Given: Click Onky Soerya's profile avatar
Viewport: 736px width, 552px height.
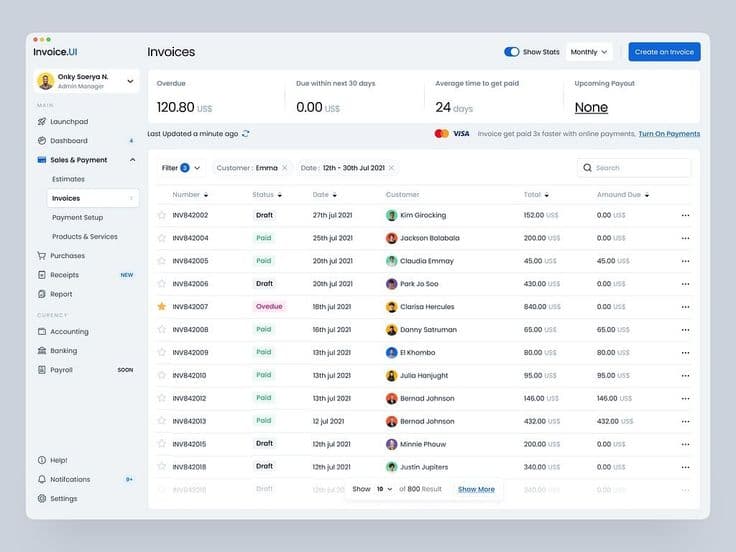Looking at the screenshot, I should click(x=46, y=81).
